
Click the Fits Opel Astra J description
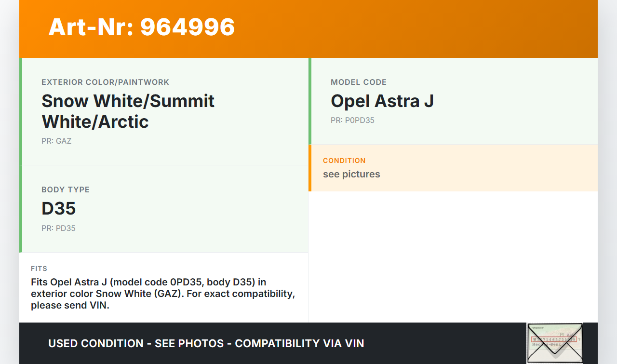[163, 294]
